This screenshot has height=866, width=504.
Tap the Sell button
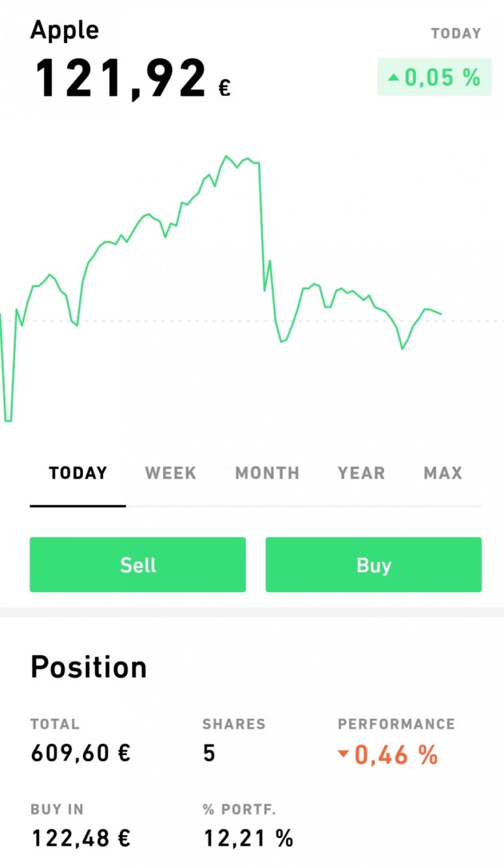[138, 565]
